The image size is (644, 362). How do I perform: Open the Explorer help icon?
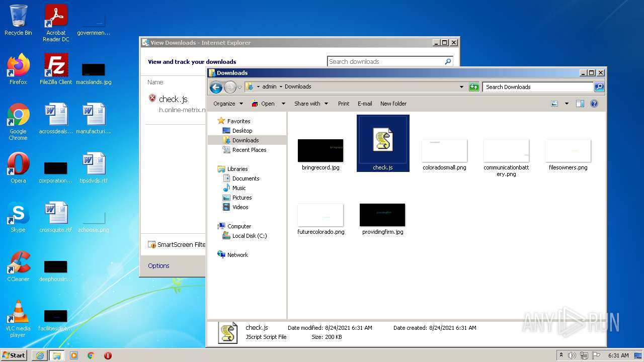(594, 104)
